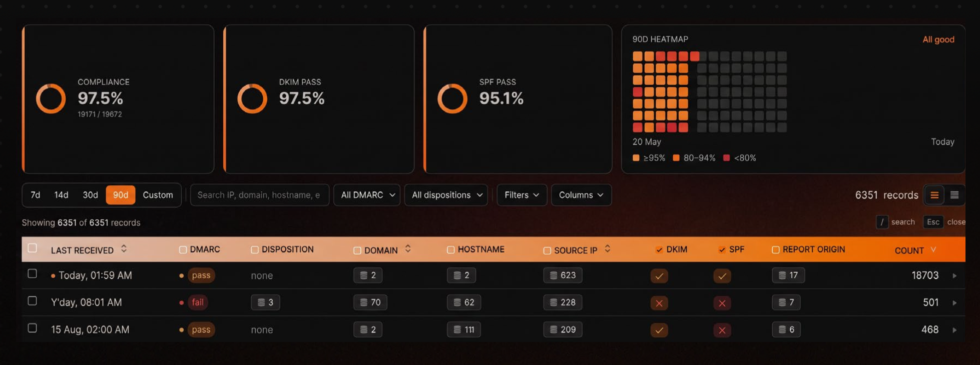Select the 15 Aug 02:00 AM row checkbox

(x=33, y=328)
